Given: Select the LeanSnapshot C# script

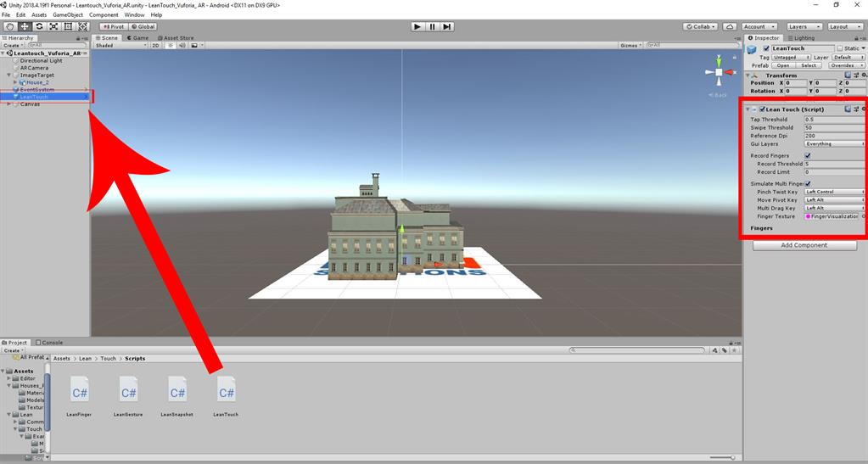Looking at the screenshot, I should [x=177, y=396].
